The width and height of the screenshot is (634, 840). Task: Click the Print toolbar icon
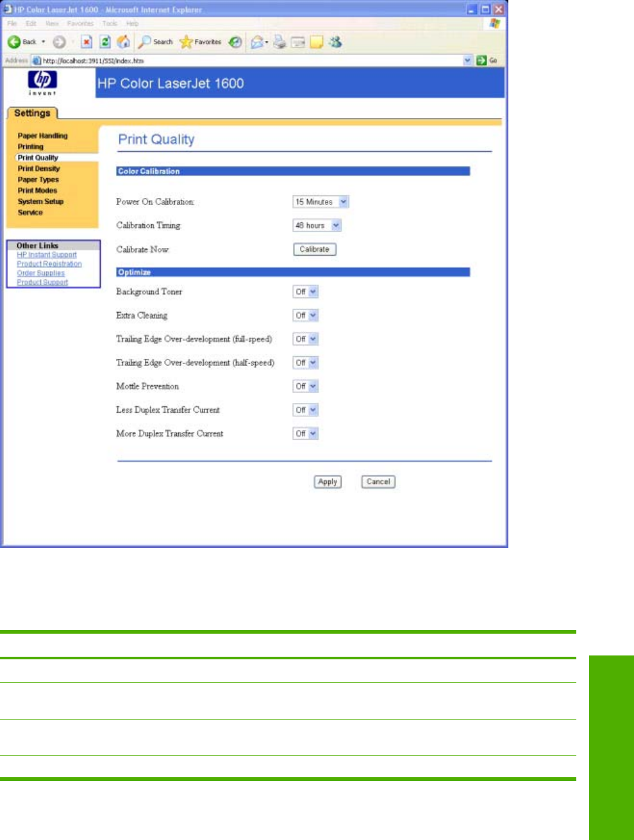[x=279, y=42]
